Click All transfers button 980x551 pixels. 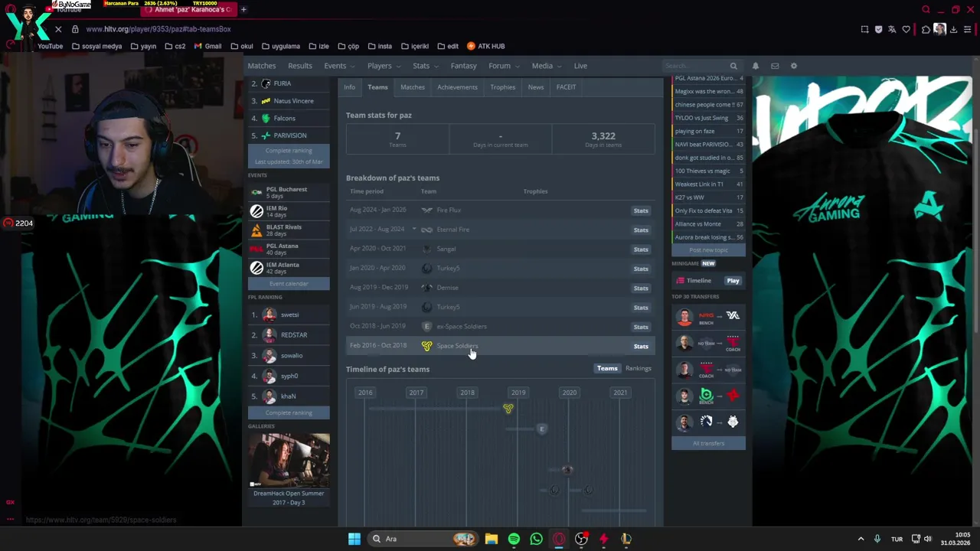click(x=708, y=443)
